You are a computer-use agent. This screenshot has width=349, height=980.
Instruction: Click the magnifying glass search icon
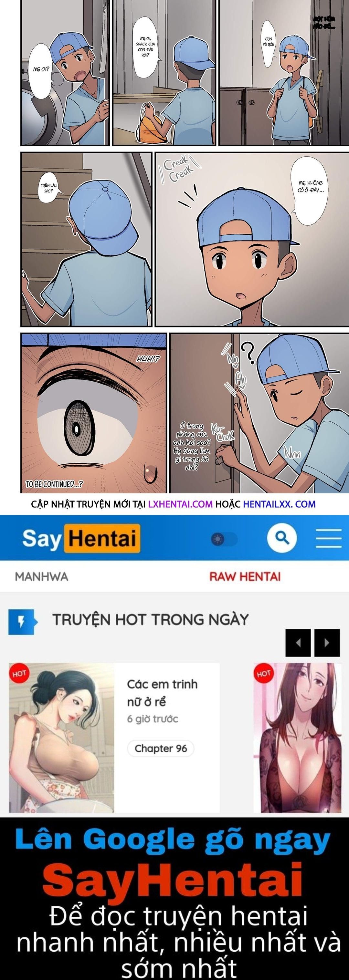point(282,538)
